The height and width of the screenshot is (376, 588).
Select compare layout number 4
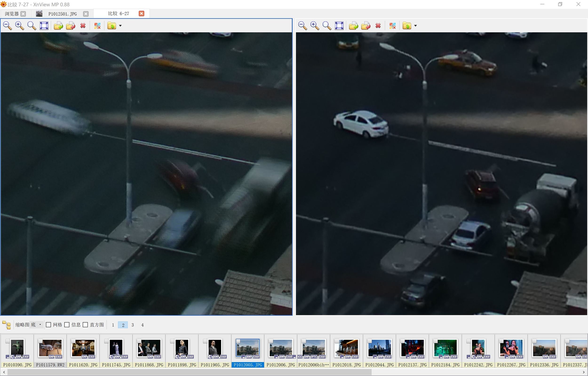(x=143, y=325)
